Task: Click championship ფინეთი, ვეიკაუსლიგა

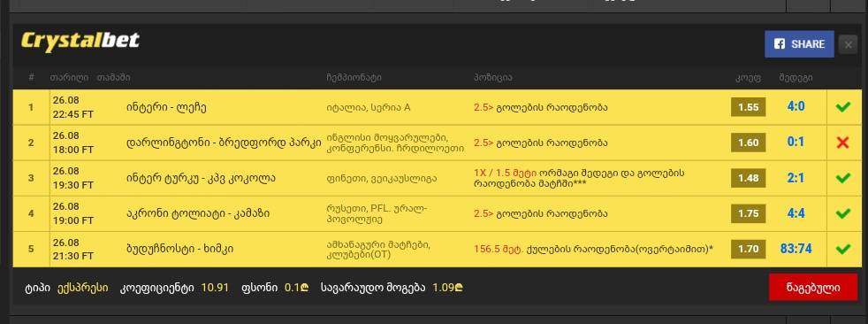Action: point(382,179)
